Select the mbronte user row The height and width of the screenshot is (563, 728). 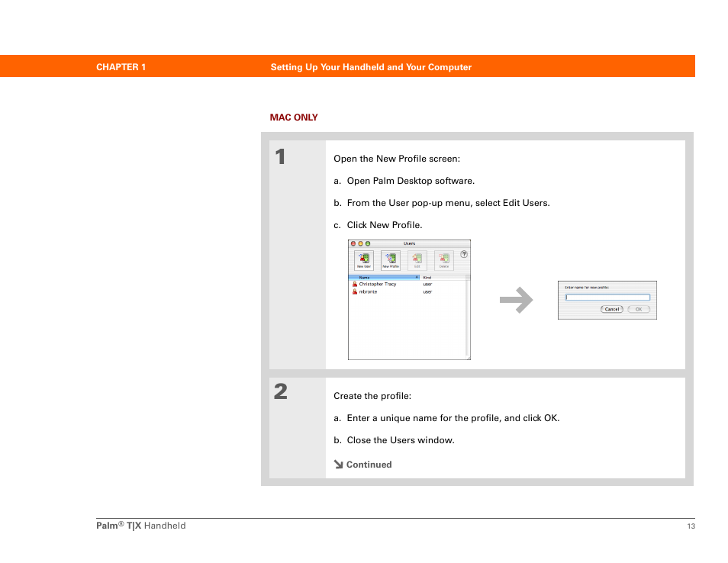coord(407,291)
